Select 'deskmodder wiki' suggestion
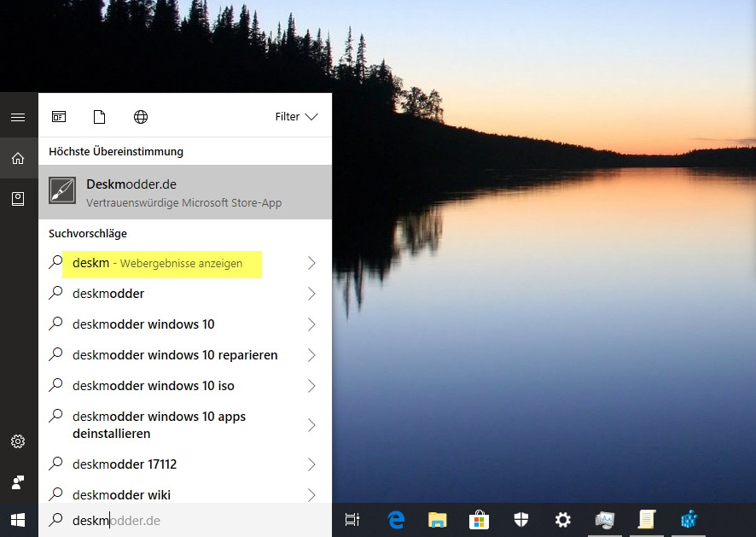756x537 pixels. point(185,492)
